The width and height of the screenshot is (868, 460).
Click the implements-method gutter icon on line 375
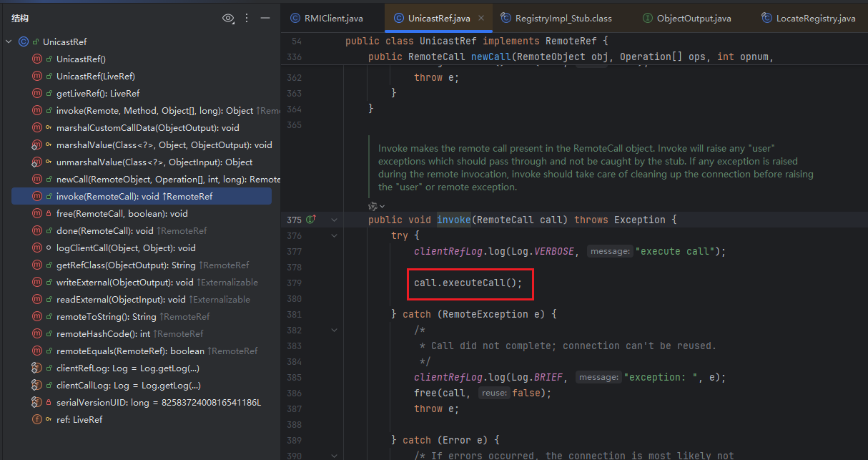pos(311,220)
